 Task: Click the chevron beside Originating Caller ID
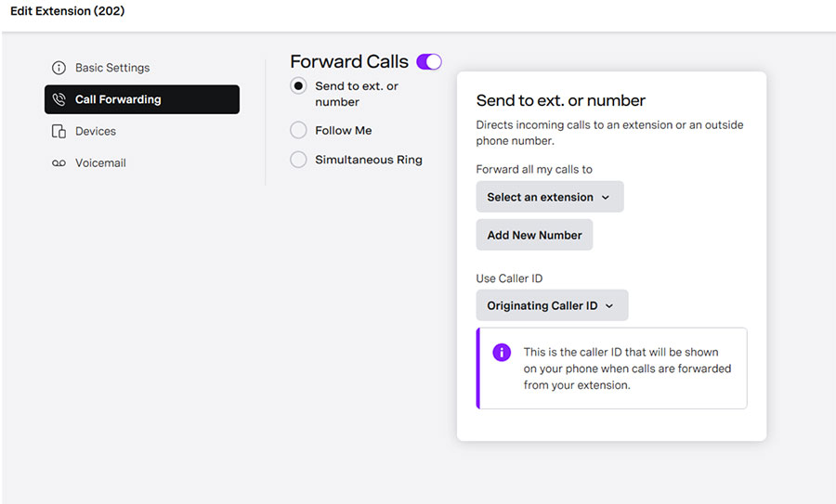point(609,305)
